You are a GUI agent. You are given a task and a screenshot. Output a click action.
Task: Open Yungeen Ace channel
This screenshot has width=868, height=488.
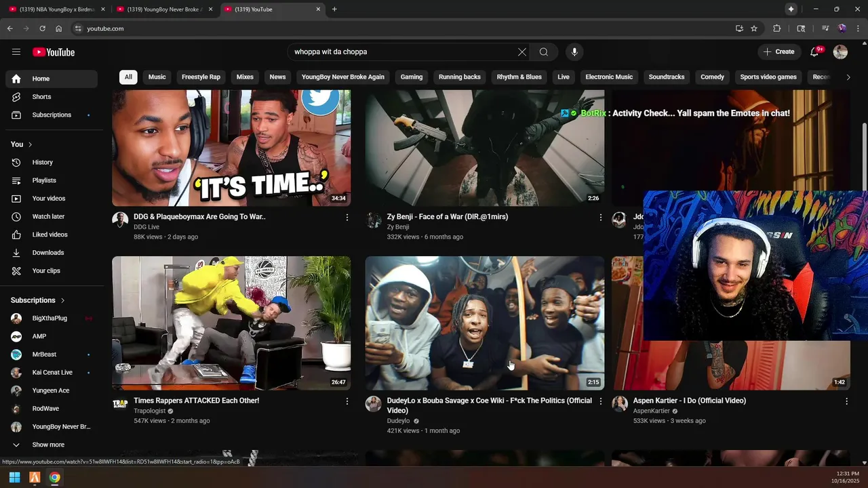tap(52, 390)
